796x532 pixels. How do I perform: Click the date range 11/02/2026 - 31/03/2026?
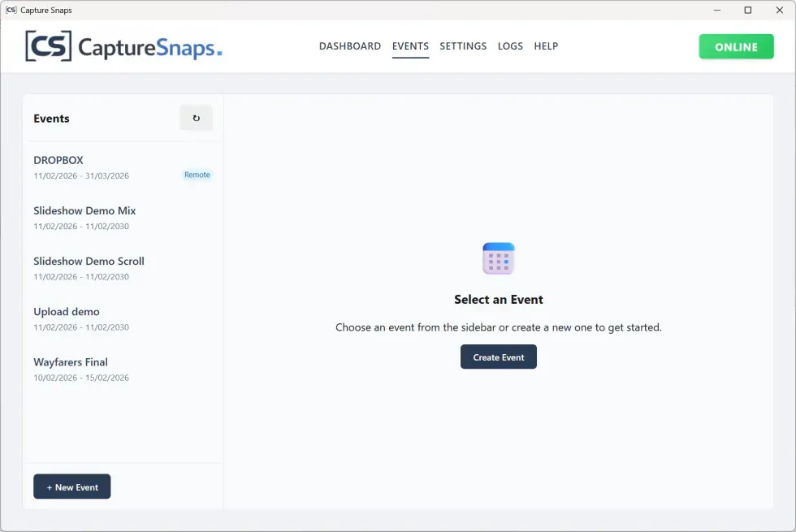(81, 175)
